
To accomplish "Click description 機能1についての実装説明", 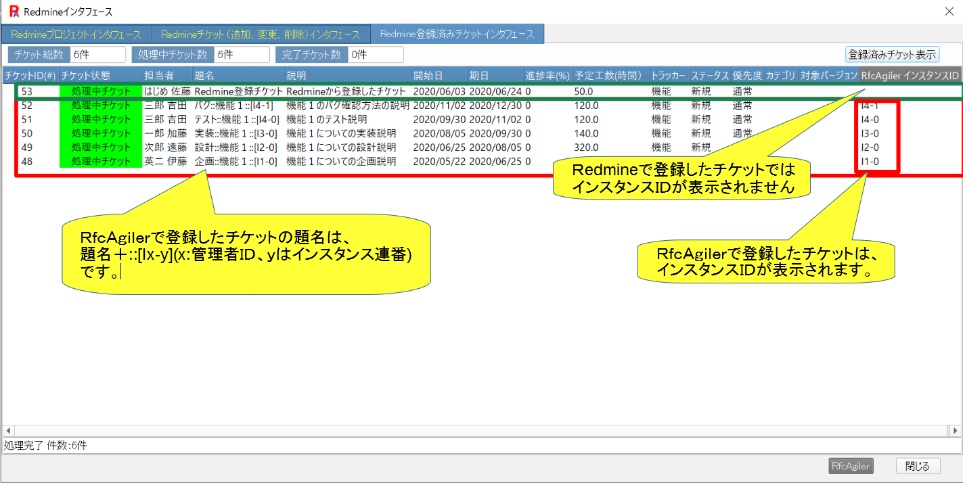I will click(341, 133).
